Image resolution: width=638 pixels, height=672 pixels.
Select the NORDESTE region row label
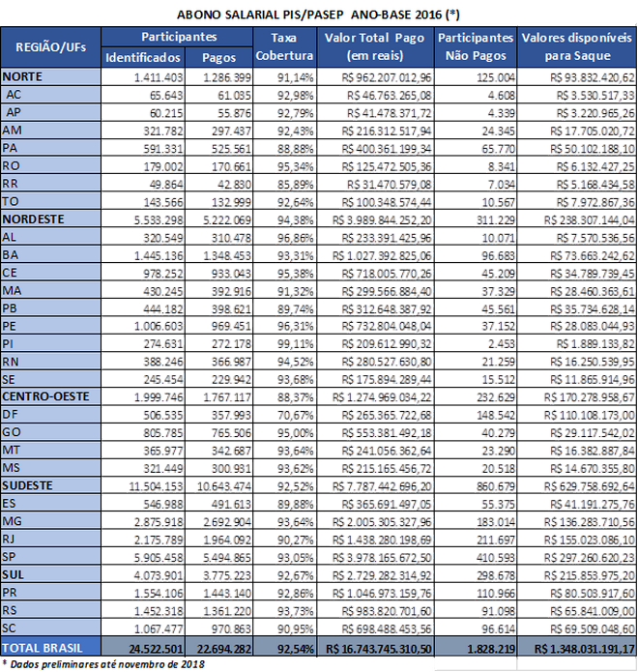[34, 219]
